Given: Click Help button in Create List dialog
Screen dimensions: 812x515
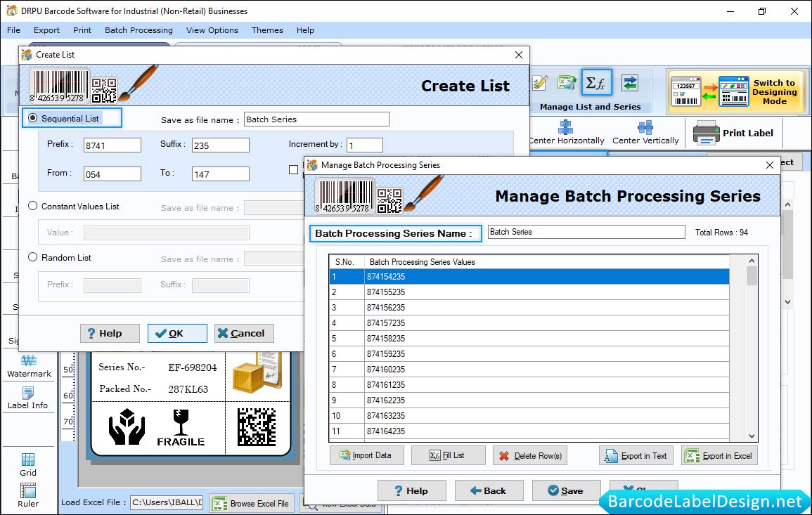Looking at the screenshot, I should click(110, 333).
